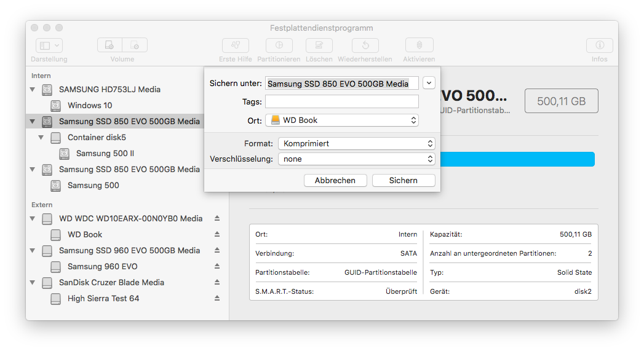Click the remove volume toolbar icon
644x351 pixels.
point(135,45)
